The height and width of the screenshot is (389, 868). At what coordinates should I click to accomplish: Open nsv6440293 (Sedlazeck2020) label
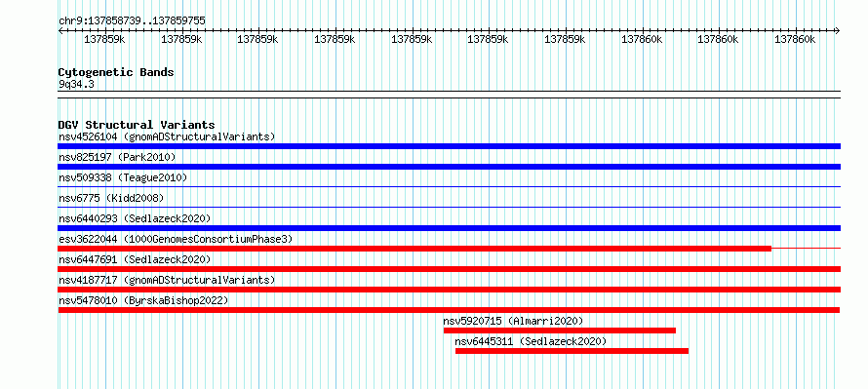coord(135,218)
